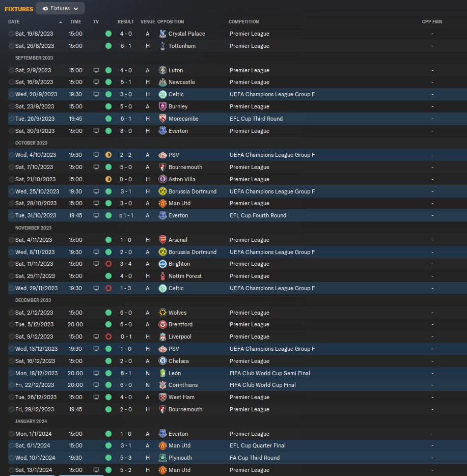Viewport: 467px width, 476px height.
Task: Open EFL Cup Quarter Final competition link
Action: pyautogui.click(x=258, y=445)
